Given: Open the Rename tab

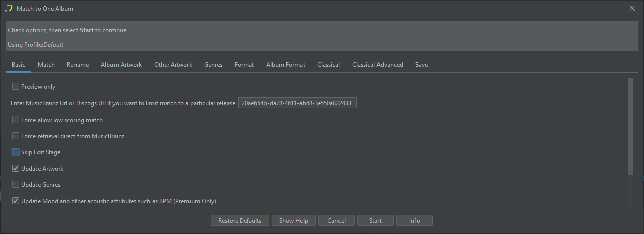Looking at the screenshot, I should pyautogui.click(x=78, y=65).
